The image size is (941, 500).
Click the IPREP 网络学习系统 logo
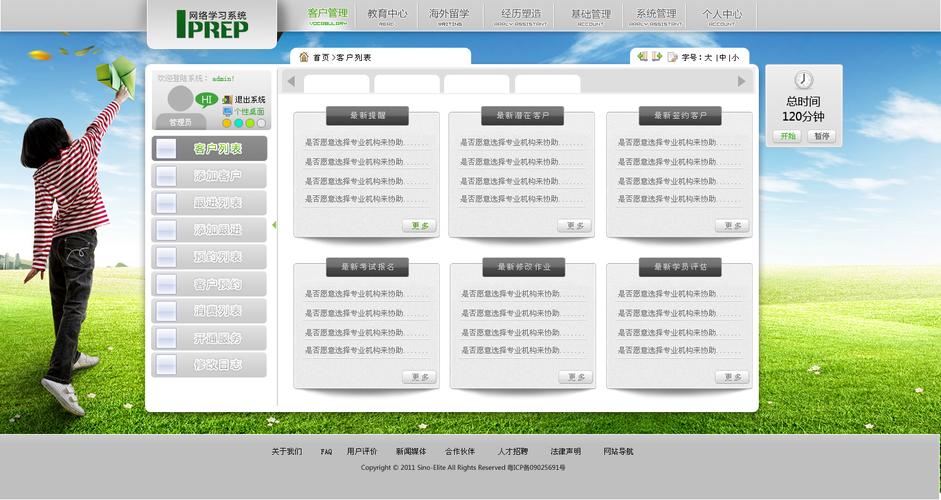212,24
